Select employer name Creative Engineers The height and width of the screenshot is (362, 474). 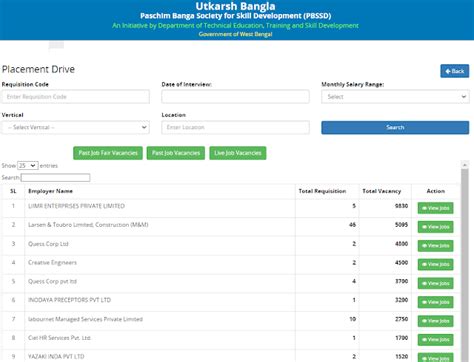[x=52, y=263]
